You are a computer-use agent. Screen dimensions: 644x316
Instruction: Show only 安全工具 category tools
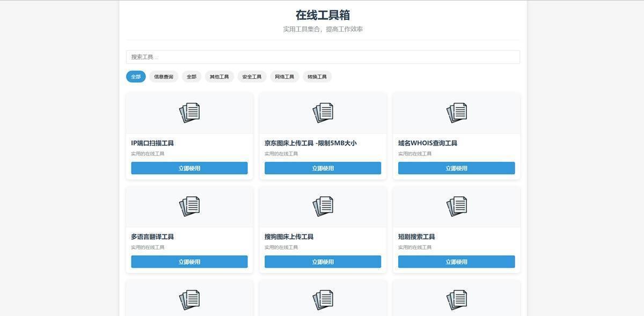[x=252, y=77]
